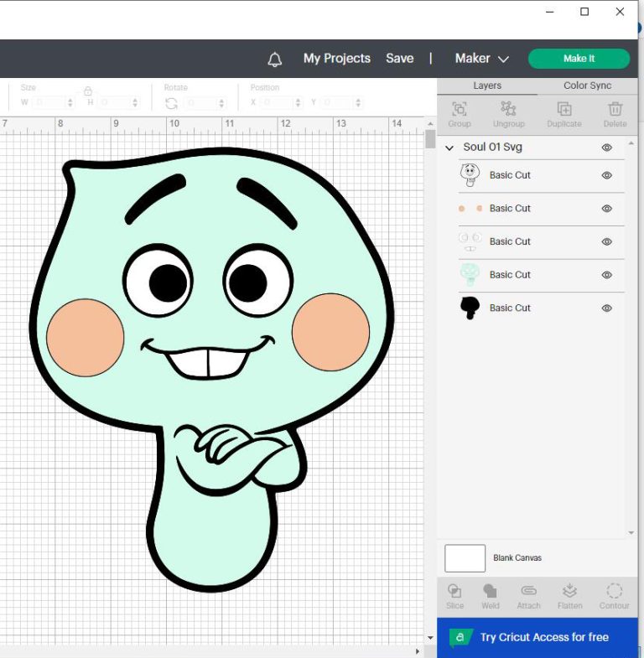Hide the Soul 01 Svg group

[x=607, y=148]
